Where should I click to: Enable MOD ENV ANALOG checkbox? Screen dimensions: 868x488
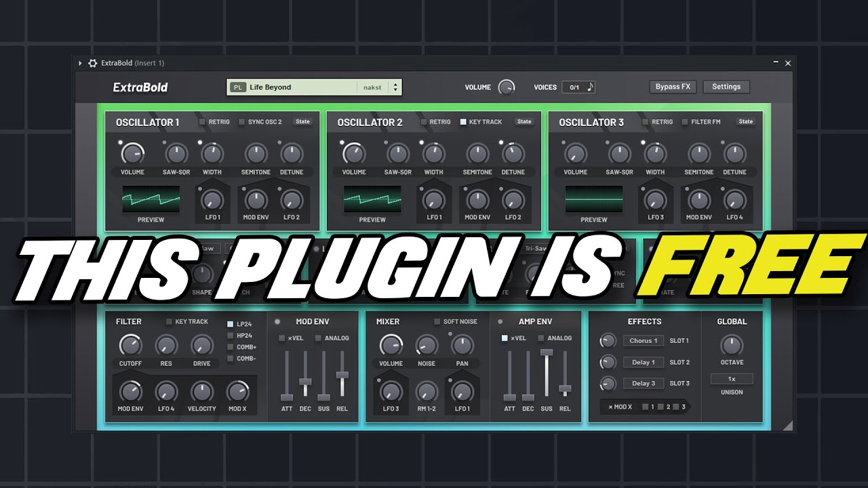[x=319, y=338]
